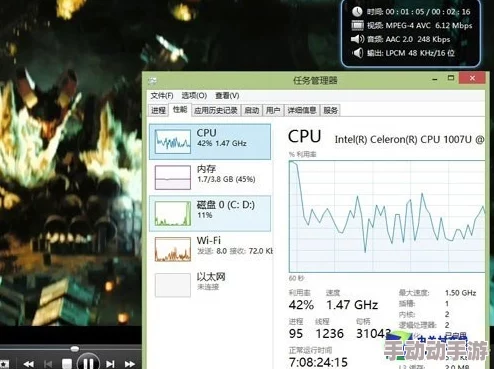Screen dimensions: 494x369
Task: Minimize the 任务管理器 window
Action: pos(435,79)
